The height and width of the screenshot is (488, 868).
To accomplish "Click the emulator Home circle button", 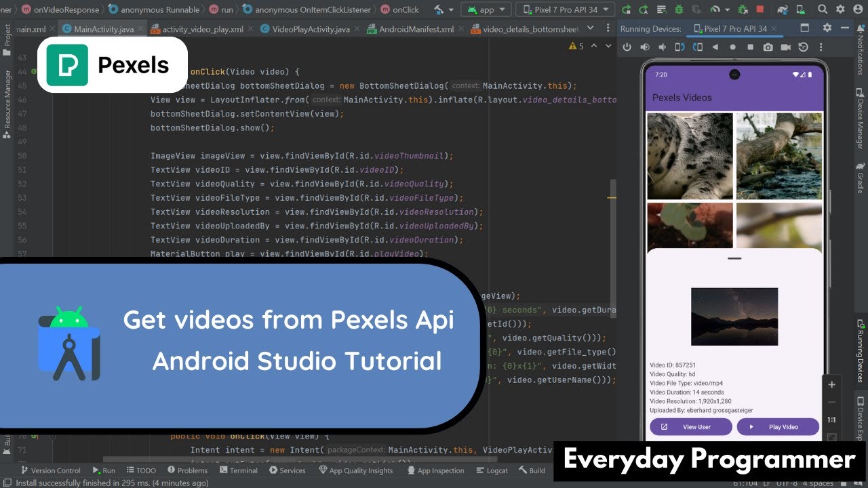I will pyautogui.click(x=732, y=47).
